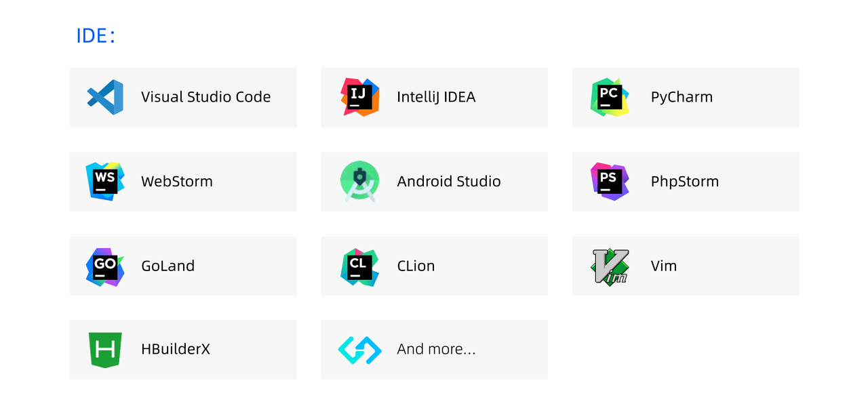
Task: Click the Android Studio logo icon
Action: click(359, 181)
